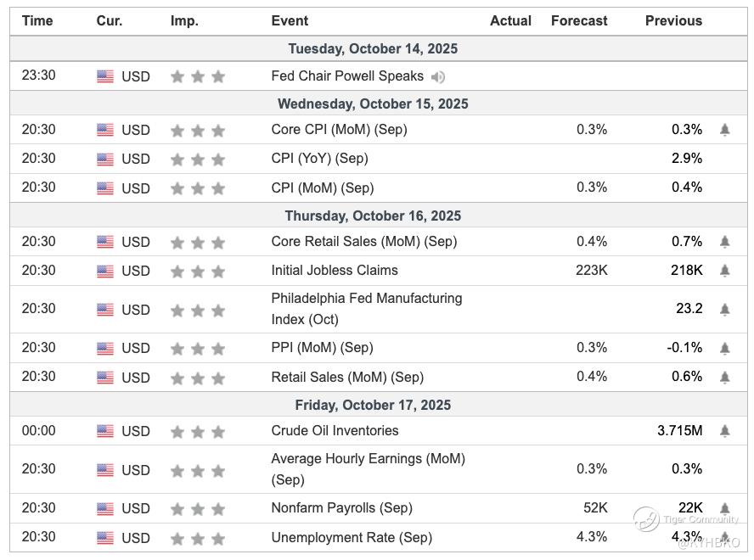
Task: Click the Event column header
Action: click(290, 21)
